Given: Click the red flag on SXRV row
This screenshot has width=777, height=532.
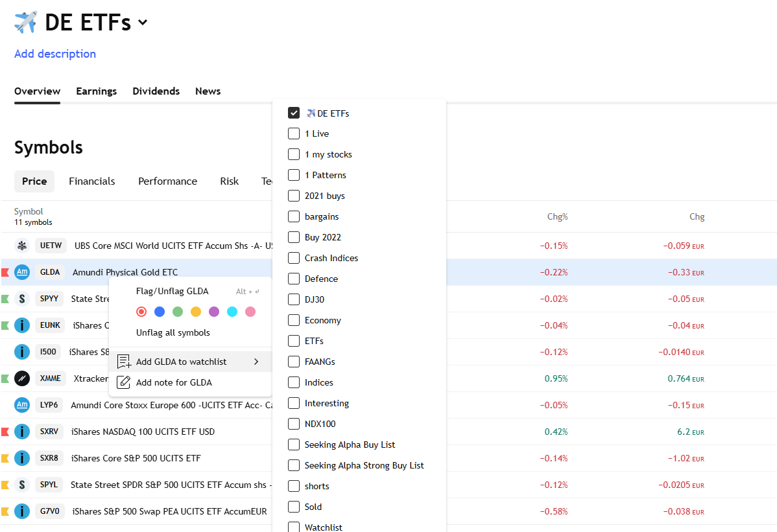Looking at the screenshot, I should [5, 432].
